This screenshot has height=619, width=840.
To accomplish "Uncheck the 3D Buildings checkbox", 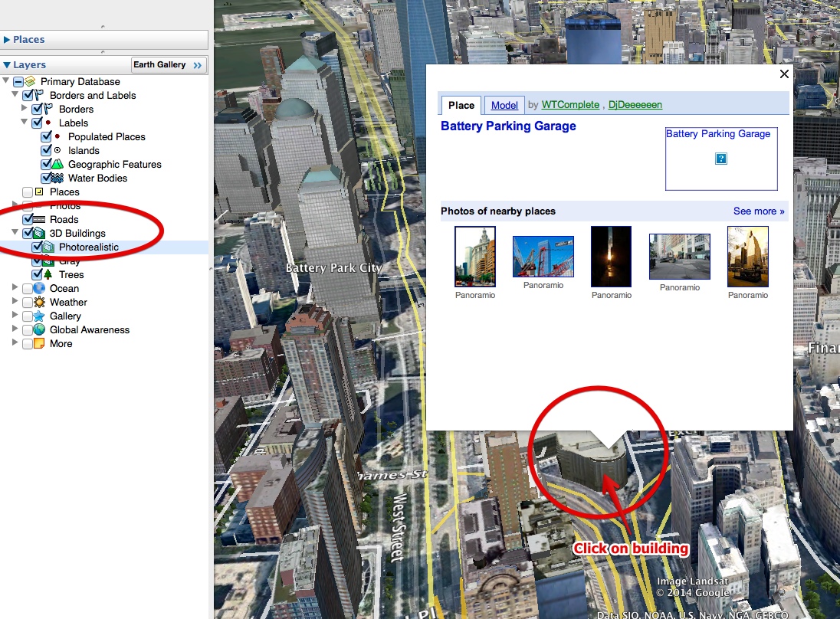I will 28,233.
